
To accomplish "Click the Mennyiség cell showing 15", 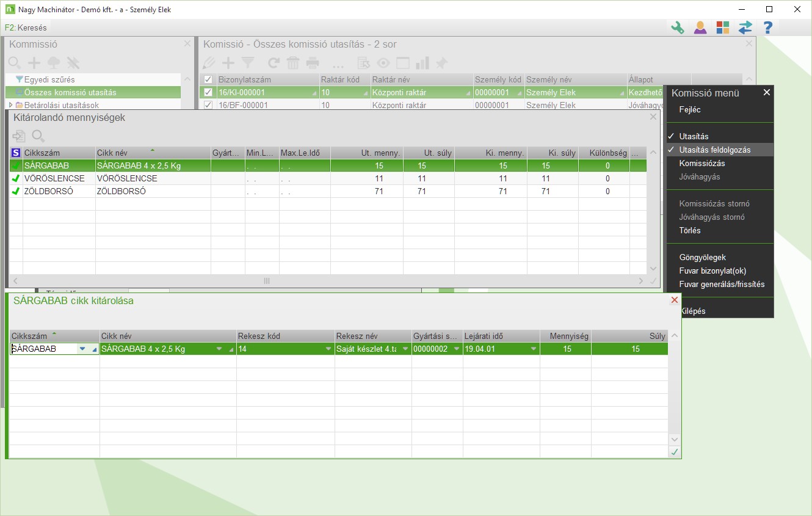I will (565, 349).
